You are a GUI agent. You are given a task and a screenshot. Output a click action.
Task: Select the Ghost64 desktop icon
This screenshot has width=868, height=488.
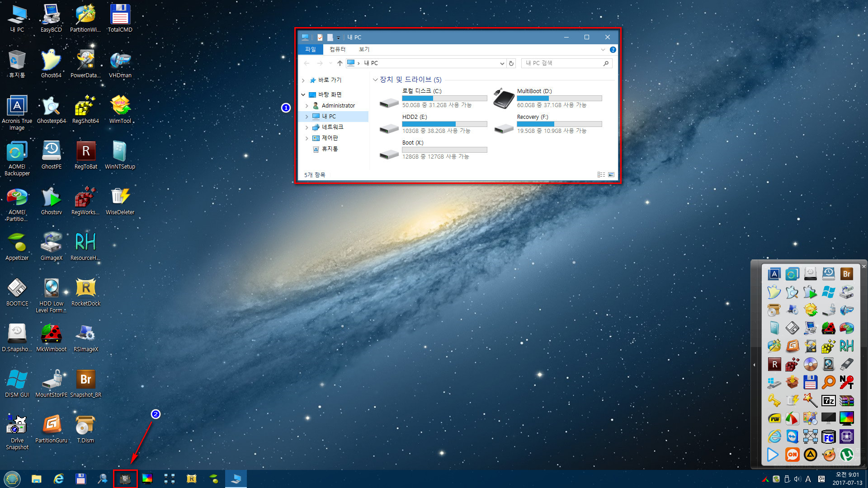coord(51,64)
